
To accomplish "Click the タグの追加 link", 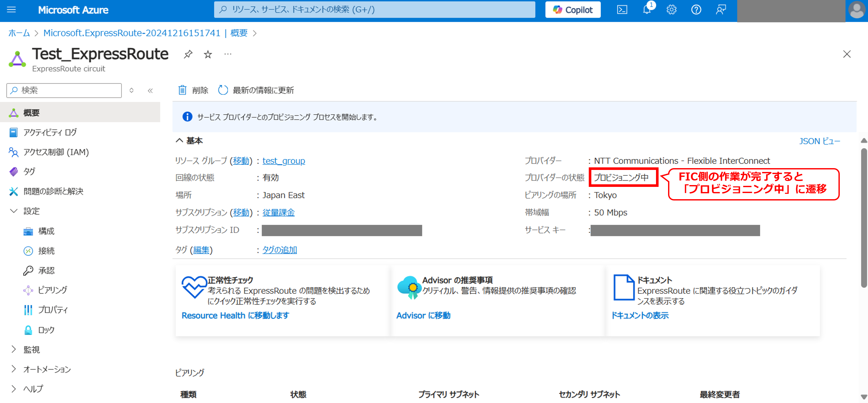I will click(x=280, y=250).
